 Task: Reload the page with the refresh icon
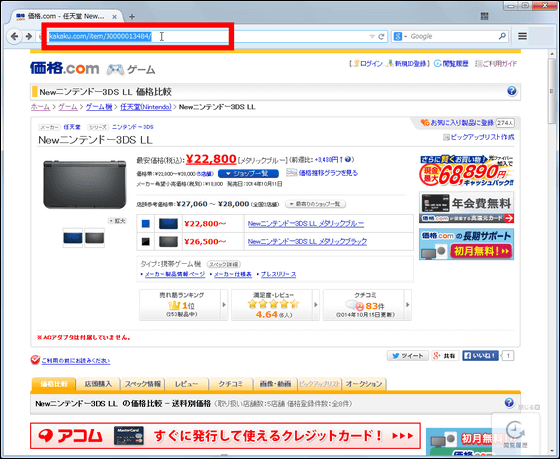pos(381,36)
